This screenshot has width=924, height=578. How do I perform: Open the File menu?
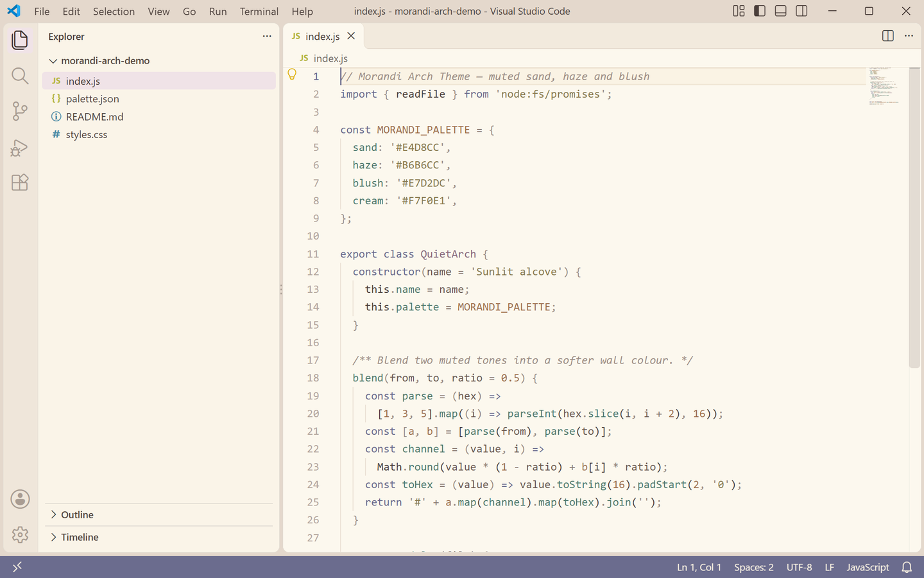(42, 12)
